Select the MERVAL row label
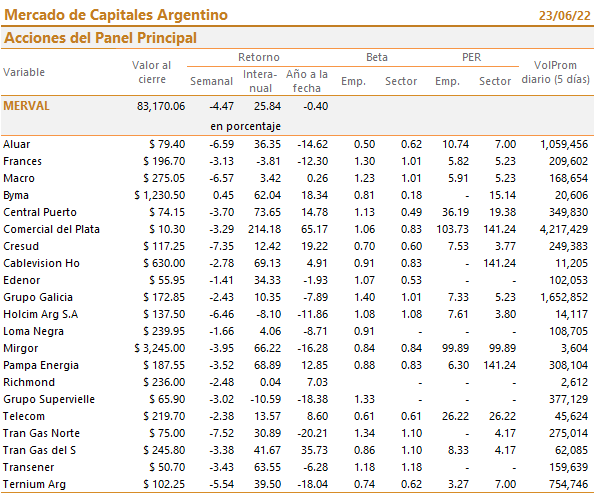Image resolution: width=594 pixels, height=493 pixels. pyautogui.click(x=27, y=106)
